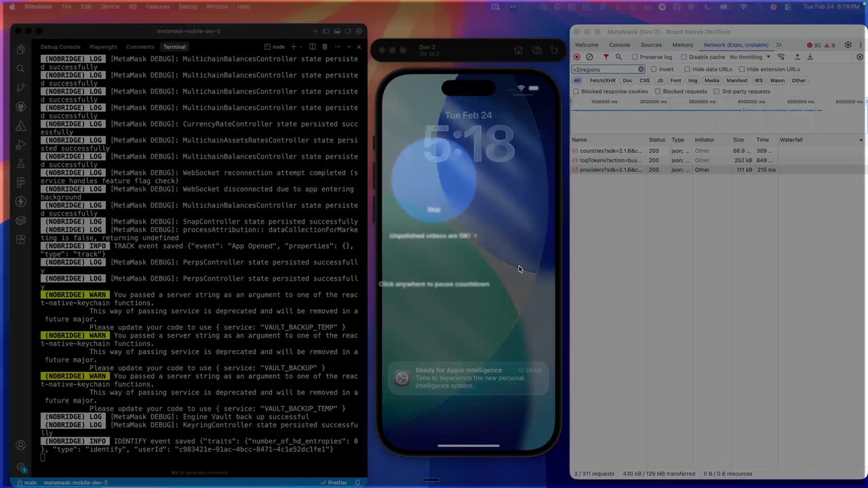
Task: Tick Hide data URLs checkbox
Action: [x=687, y=69]
